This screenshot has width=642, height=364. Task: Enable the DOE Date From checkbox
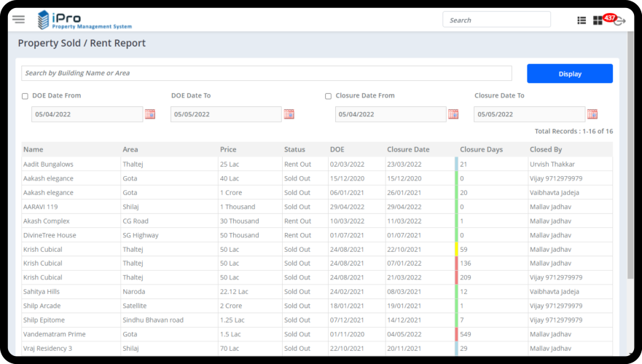pos(25,96)
